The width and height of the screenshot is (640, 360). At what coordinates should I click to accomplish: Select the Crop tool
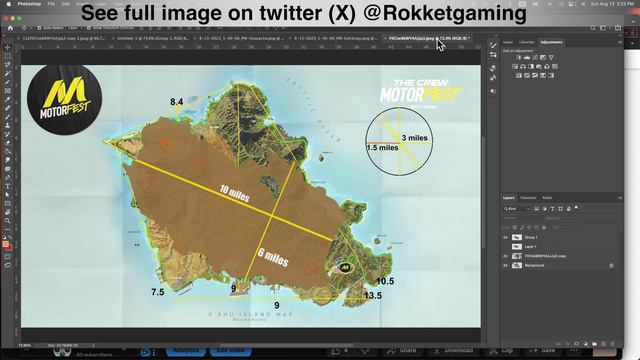tap(7, 82)
